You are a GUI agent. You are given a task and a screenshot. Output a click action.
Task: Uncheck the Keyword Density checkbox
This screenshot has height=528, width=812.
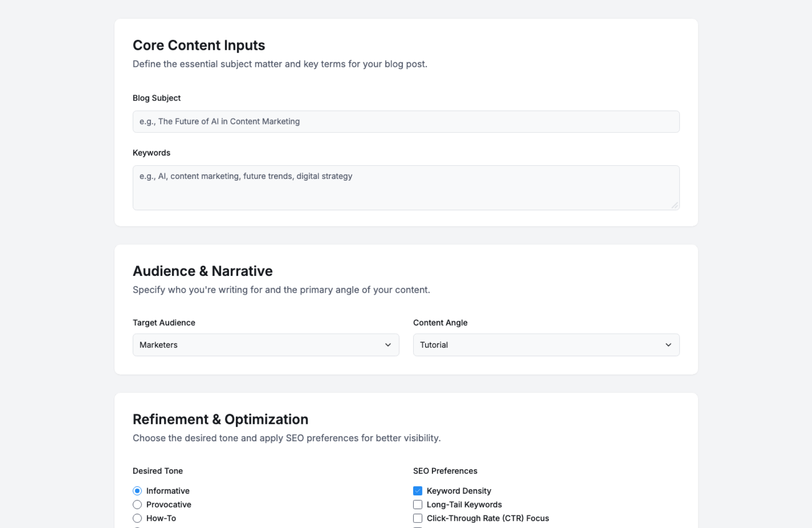coord(417,491)
